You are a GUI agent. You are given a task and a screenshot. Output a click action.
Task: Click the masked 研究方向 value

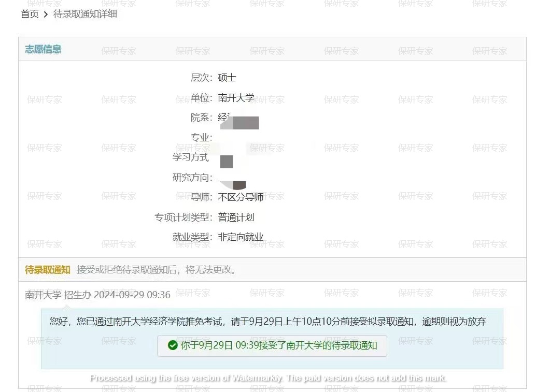coord(232,183)
